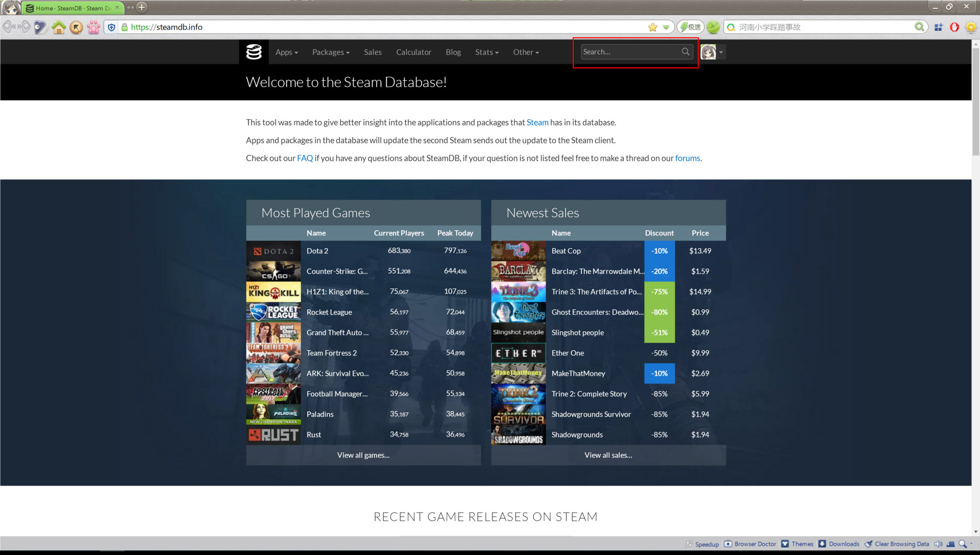Expand the Stats dropdown menu
Image resolution: width=980 pixels, height=555 pixels.
(486, 52)
